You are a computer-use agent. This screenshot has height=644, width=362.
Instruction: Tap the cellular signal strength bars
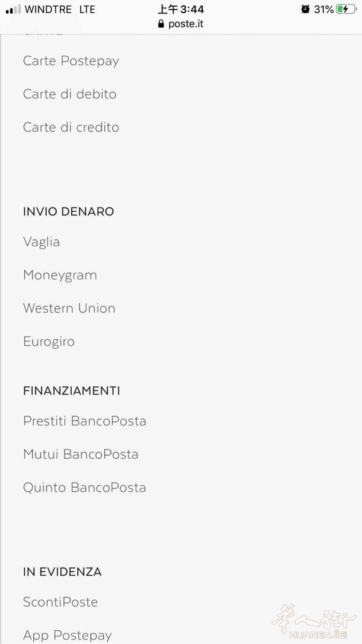pos(13,10)
